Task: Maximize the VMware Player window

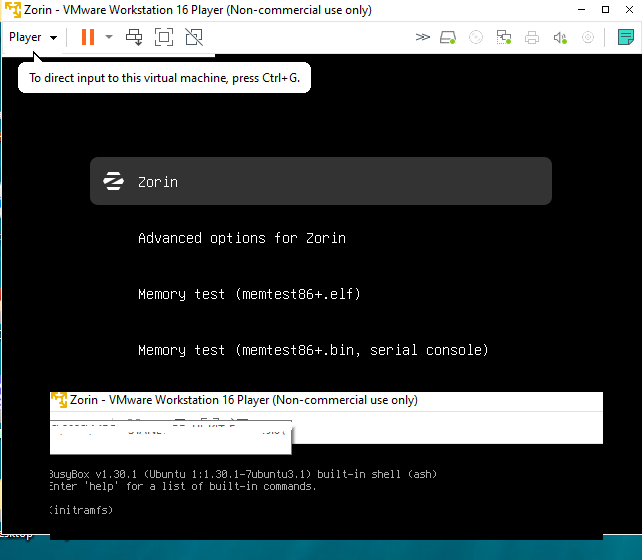Action: 606,9
